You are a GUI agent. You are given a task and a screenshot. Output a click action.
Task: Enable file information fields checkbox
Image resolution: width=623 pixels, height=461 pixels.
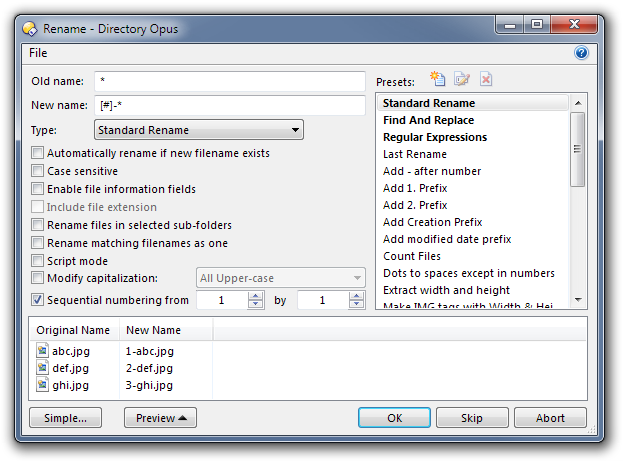click(37, 189)
